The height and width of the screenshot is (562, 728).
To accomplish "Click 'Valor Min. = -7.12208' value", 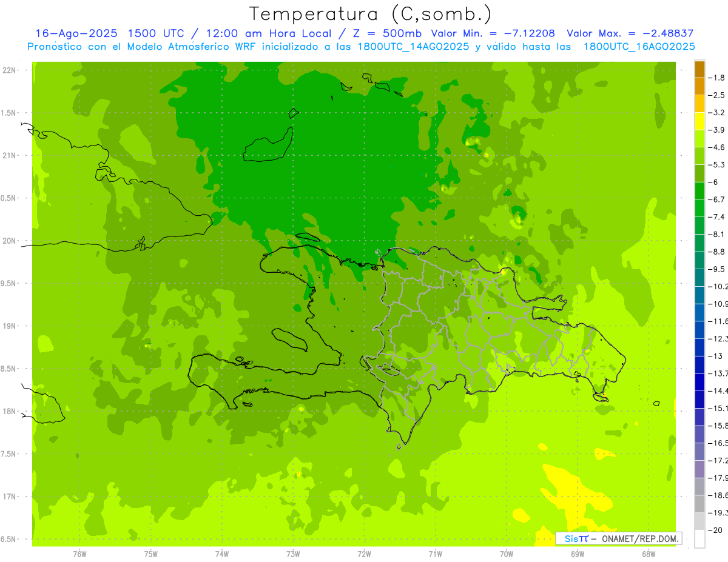I will [493, 33].
